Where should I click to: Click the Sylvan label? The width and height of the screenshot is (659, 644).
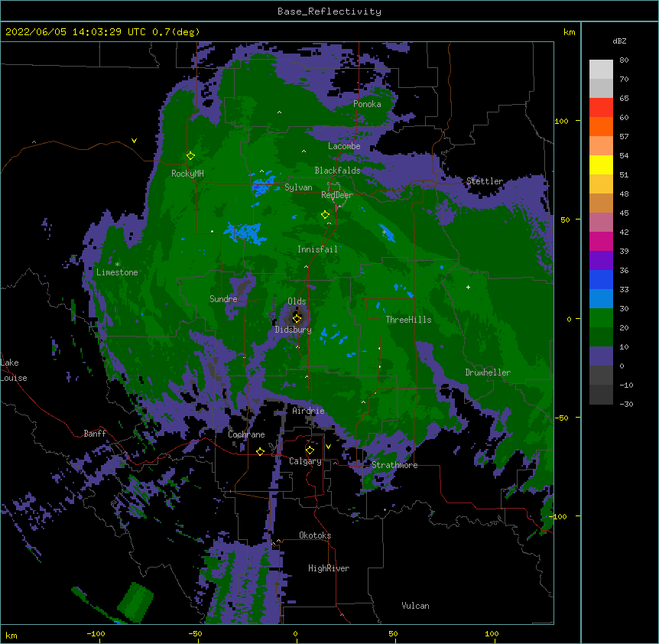pyautogui.click(x=298, y=187)
